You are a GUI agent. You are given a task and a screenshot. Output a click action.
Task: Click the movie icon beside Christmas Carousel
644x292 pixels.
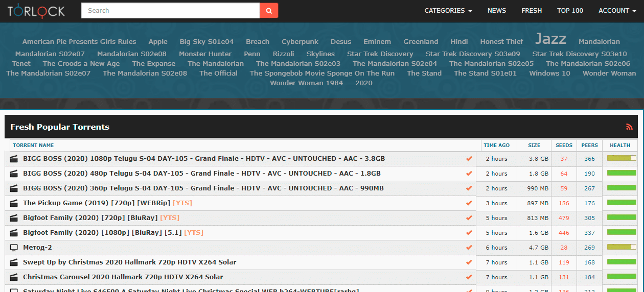pos(14,277)
